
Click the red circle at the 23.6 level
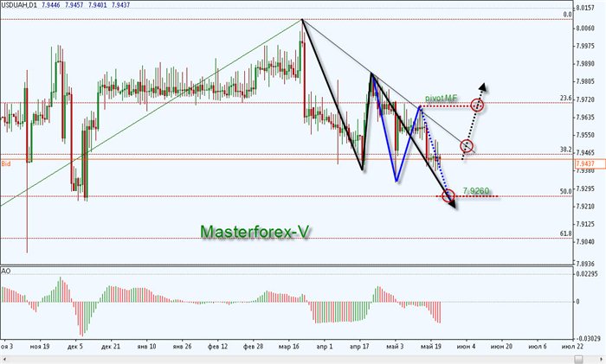477,105
